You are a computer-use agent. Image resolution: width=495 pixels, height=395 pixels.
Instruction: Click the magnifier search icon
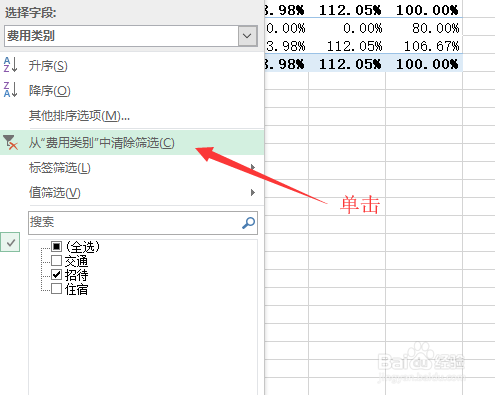coord(249,223)
